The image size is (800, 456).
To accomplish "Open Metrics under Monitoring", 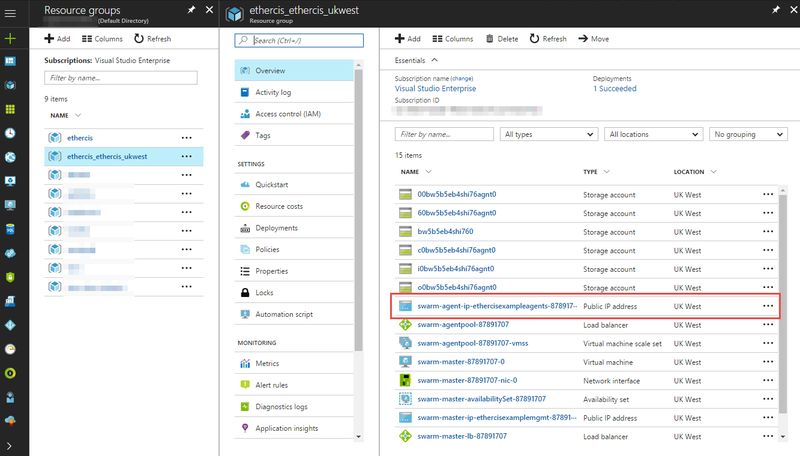I will tap(294, 364).
